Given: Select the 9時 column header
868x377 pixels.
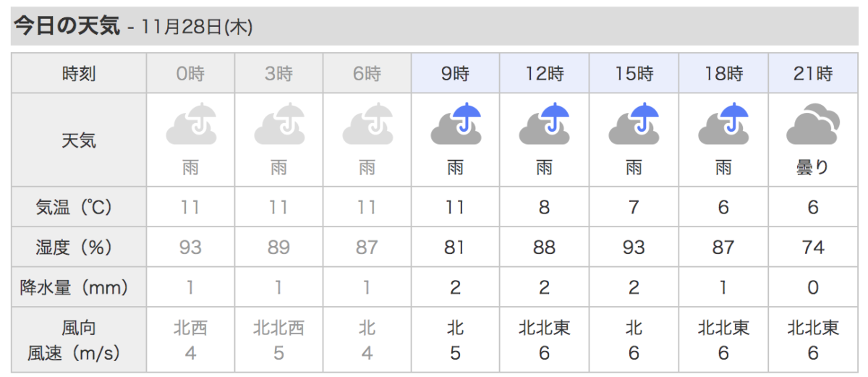Looking at the screenshot, I should click(x=456, y=73).
